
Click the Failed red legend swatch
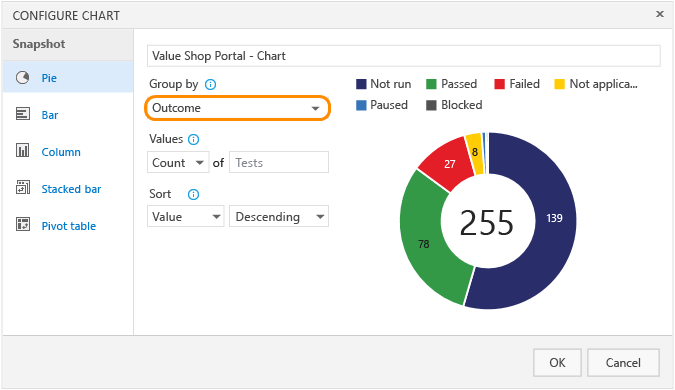499,84
